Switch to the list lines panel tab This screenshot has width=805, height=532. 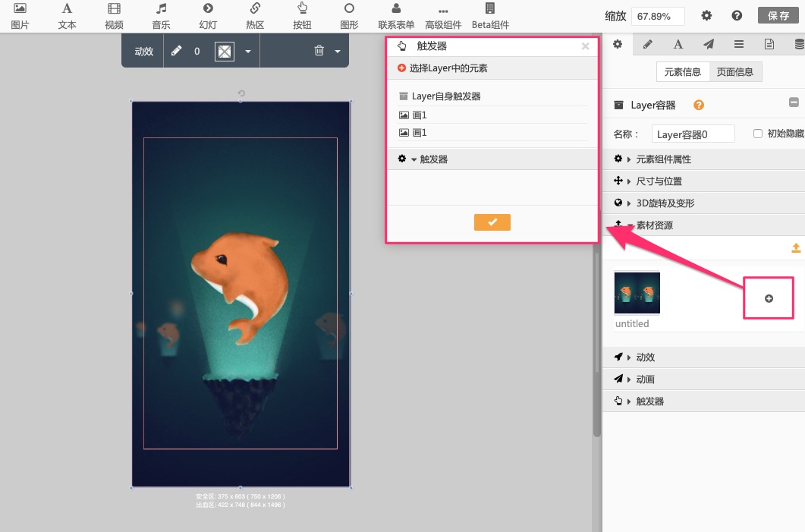pyautogui.click(x=739, y=44)
